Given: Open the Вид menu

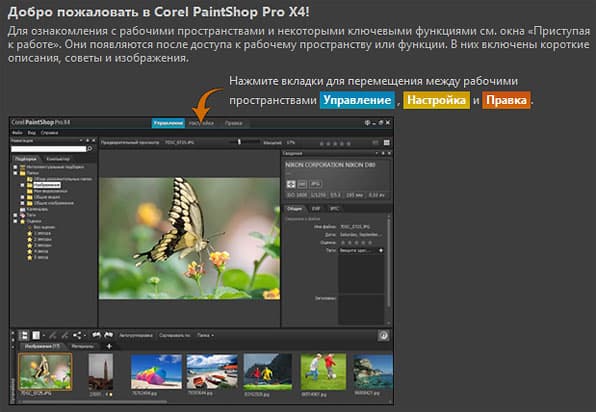Looking at the screenshot, I should point(32,133).
